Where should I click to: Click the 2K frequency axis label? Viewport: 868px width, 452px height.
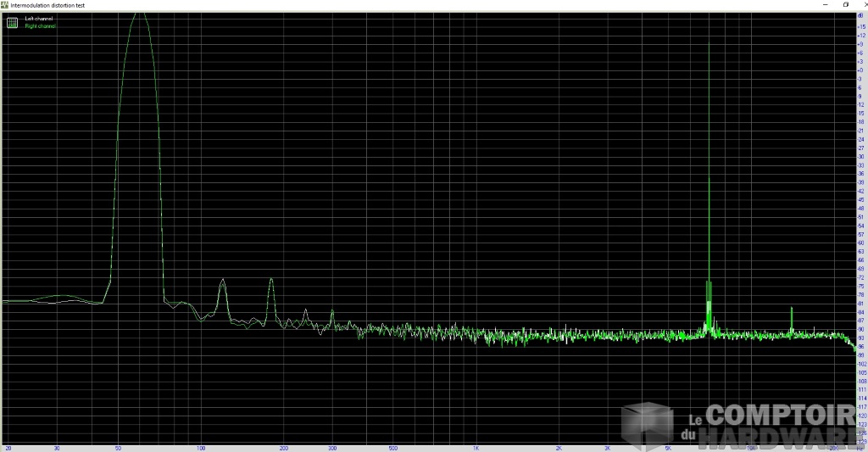tap(559, 447)
